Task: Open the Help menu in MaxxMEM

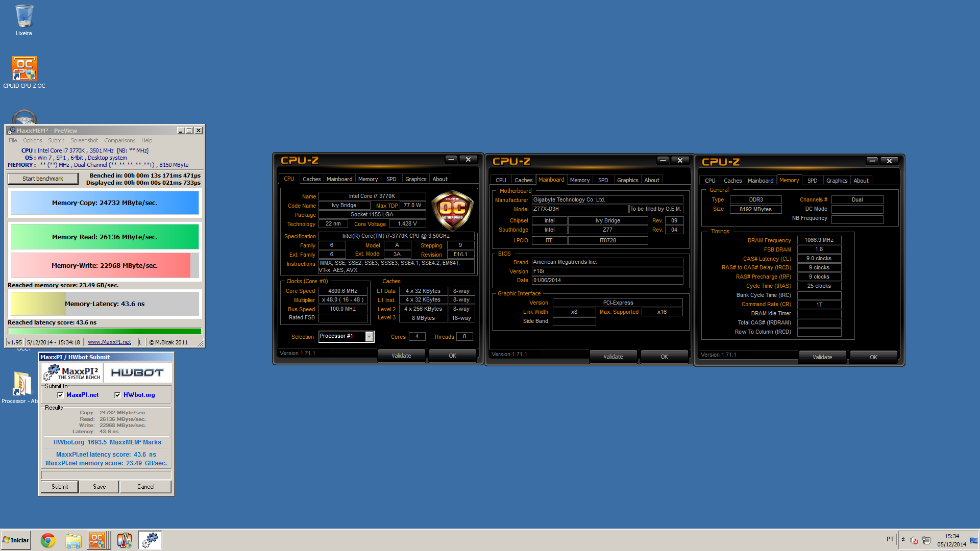Action: (146, 140)
